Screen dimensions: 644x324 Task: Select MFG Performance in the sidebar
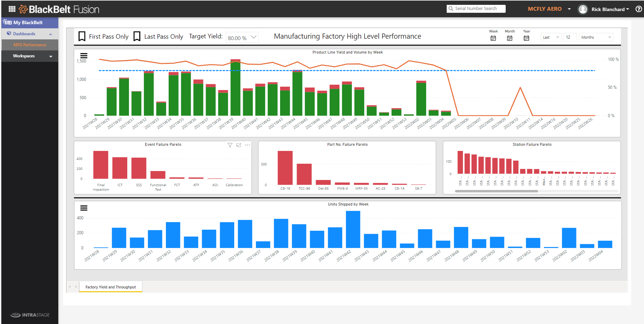tap(30, 45)
